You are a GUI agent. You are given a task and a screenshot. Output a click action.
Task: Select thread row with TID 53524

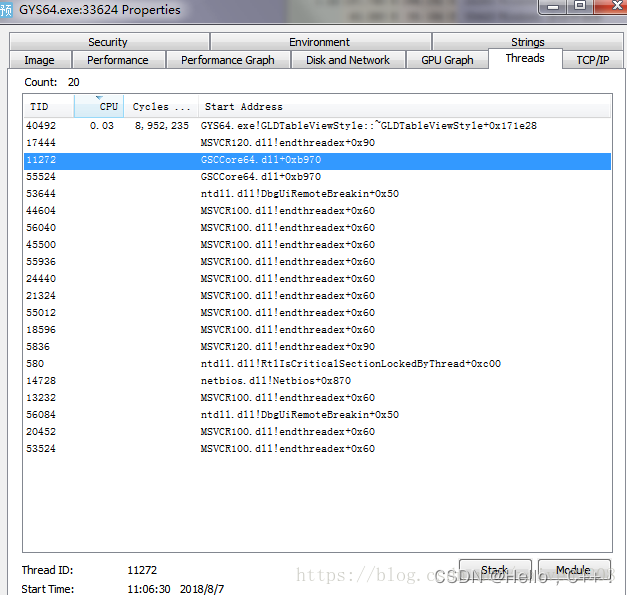click(317, 449)
